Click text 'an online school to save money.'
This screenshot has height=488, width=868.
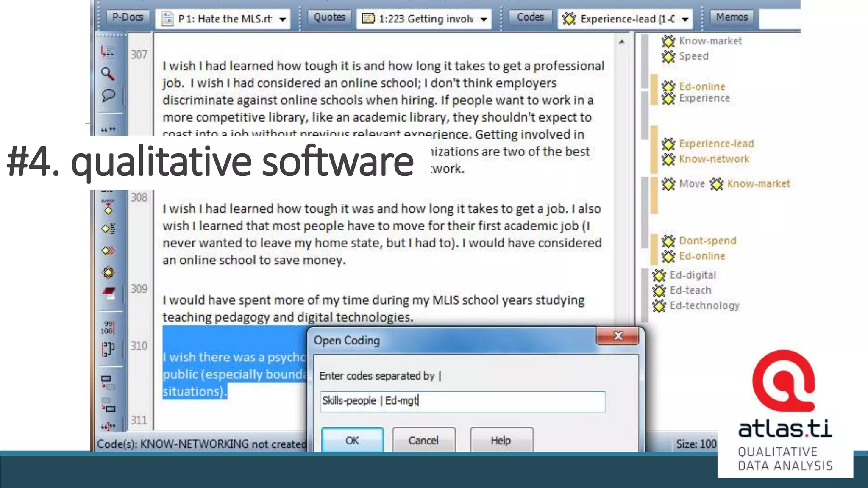pyautogui.click(x=254, y=260)
